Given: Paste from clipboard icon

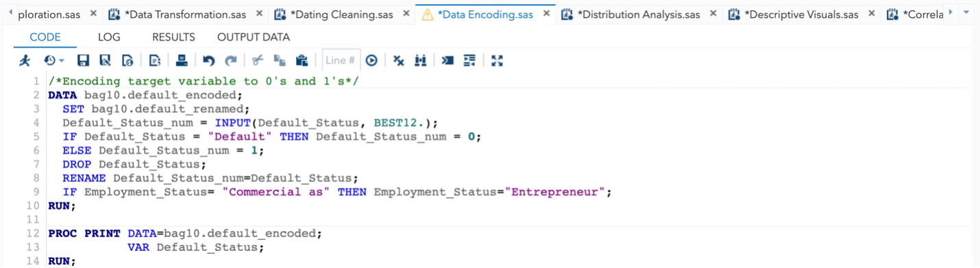Looking at the screenshot, I should (x=302, y=61).
